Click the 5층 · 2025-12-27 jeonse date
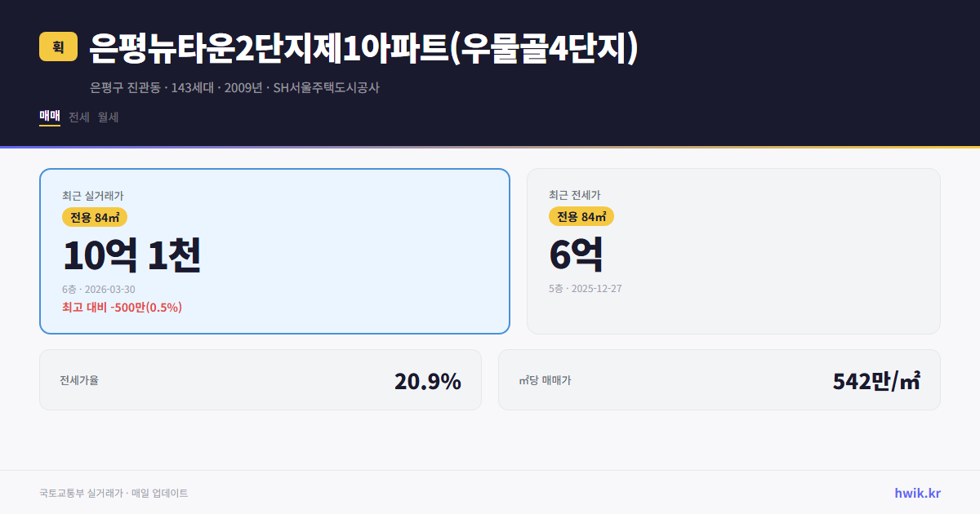Image resolution: width=980 pixels, height=514 pixels. click(x=584, y=288)
